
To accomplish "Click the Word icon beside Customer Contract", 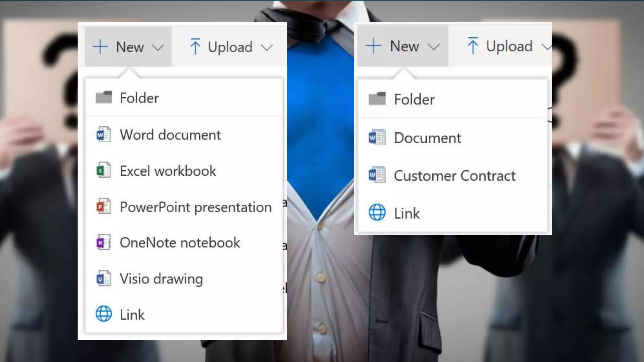I will coord(377,175).
